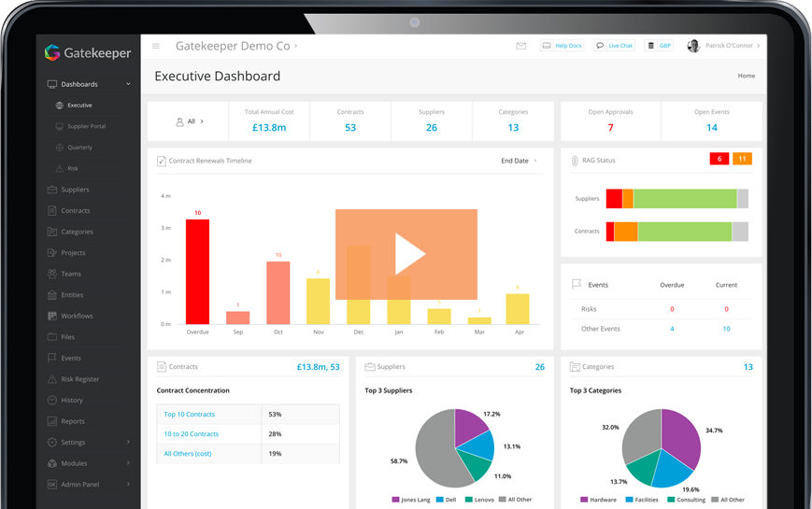Image resolution: width=812 pixels, height=509 pixels.
Task: Play the video overlay on the chart
Action: point(407,254)
